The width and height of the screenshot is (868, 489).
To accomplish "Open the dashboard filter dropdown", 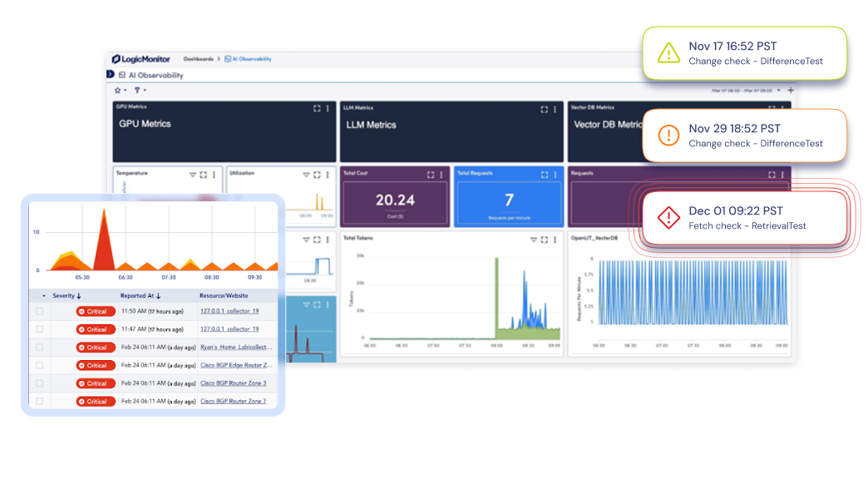I will pos(140,91).
